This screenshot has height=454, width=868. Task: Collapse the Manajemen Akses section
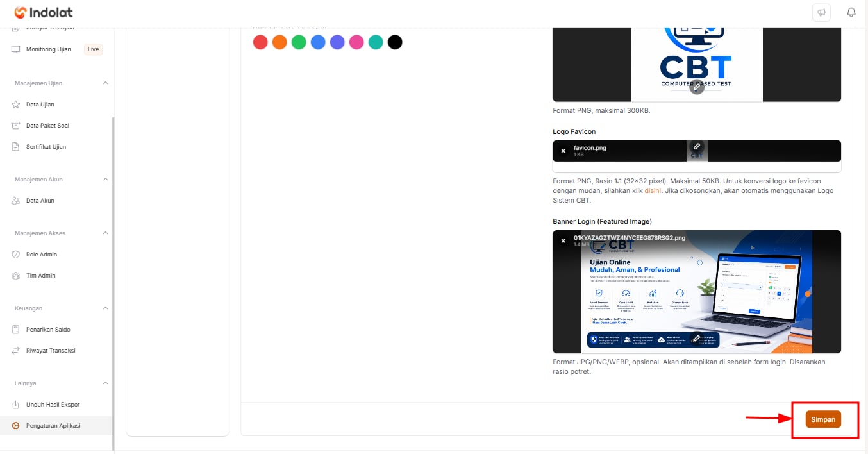(105, 233)
